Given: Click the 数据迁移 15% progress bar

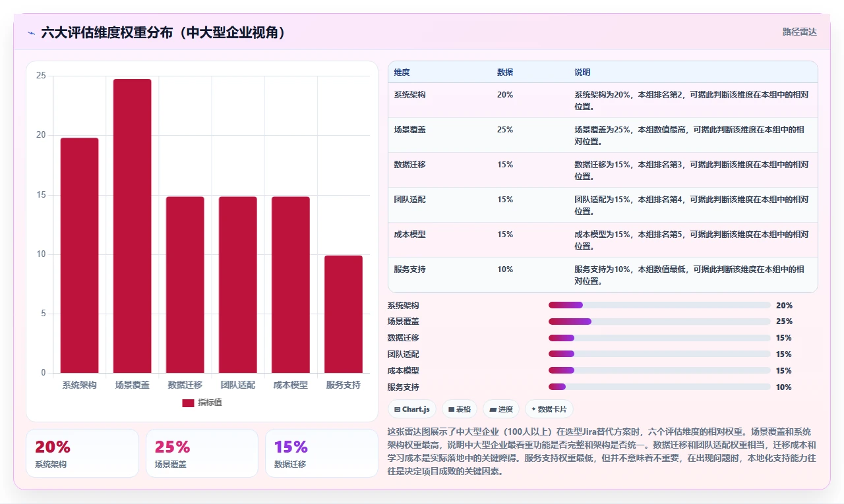Looking at the screenshot, I should pyautogui.click(x=659, y=338).
